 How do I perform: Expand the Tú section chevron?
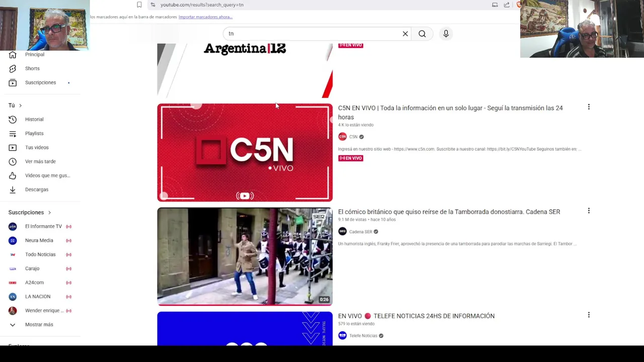tap(20, 106)
